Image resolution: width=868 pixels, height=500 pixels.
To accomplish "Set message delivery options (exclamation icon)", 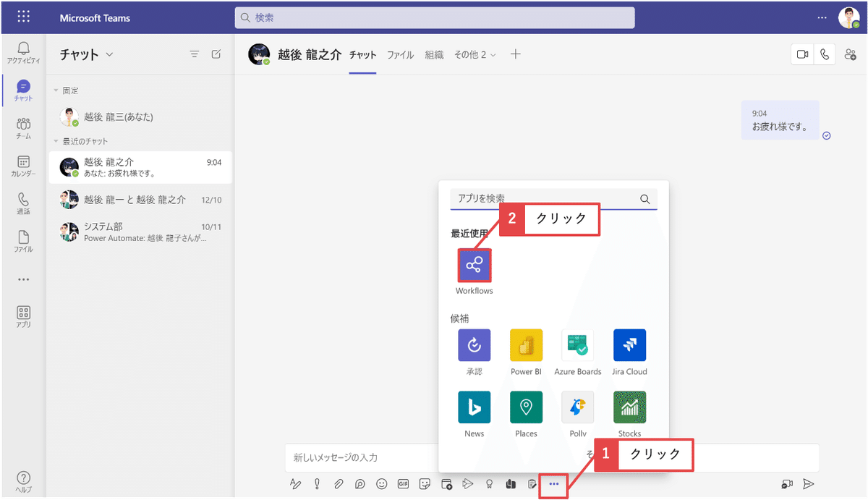I will point(316,484).
